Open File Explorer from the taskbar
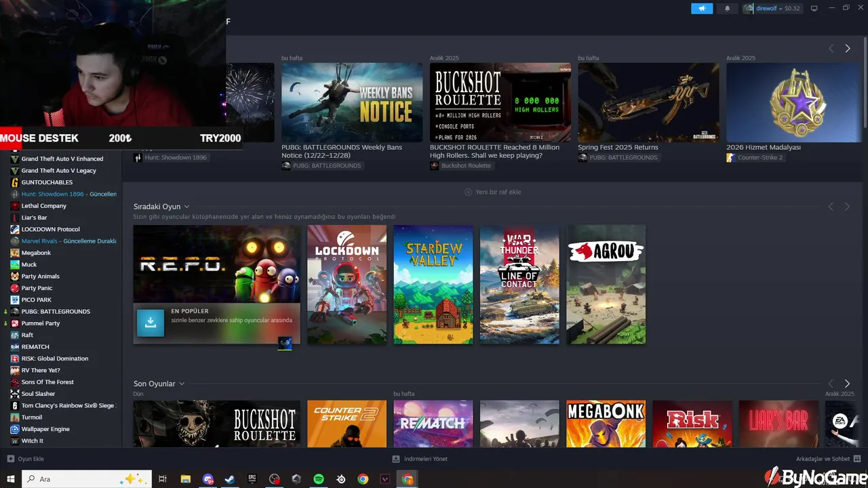The width and height of the screenshot is (868, 488). [x=185, y=479]
